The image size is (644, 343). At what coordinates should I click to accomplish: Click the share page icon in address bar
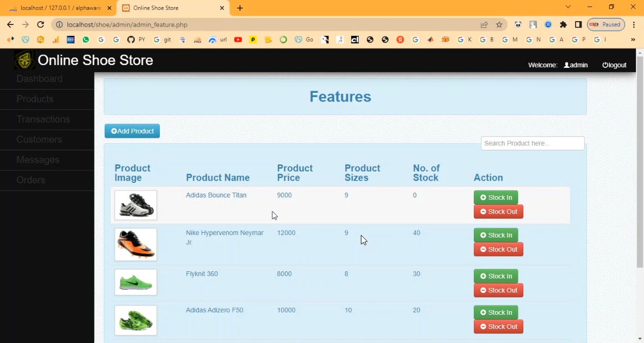pyautogui.click(x=484, y=24)
